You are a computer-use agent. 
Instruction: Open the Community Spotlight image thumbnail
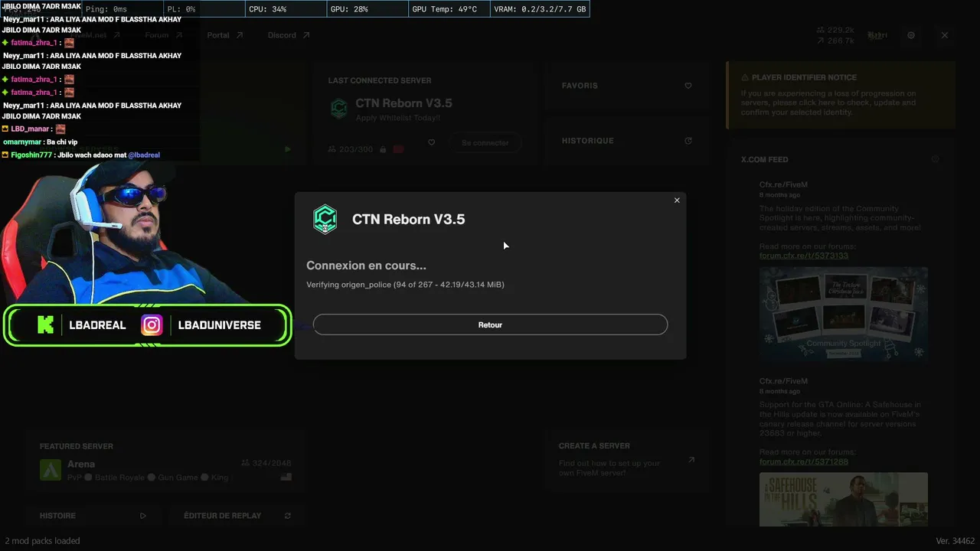tap(844, 313)
